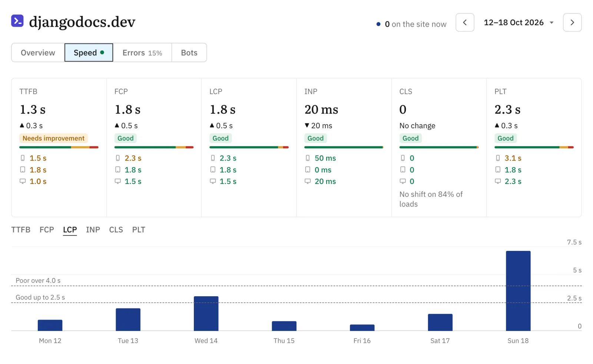Screen dimensions: 593x364
Task: Click the Needs improvement badge under TTFB
Action: (53, 138)
